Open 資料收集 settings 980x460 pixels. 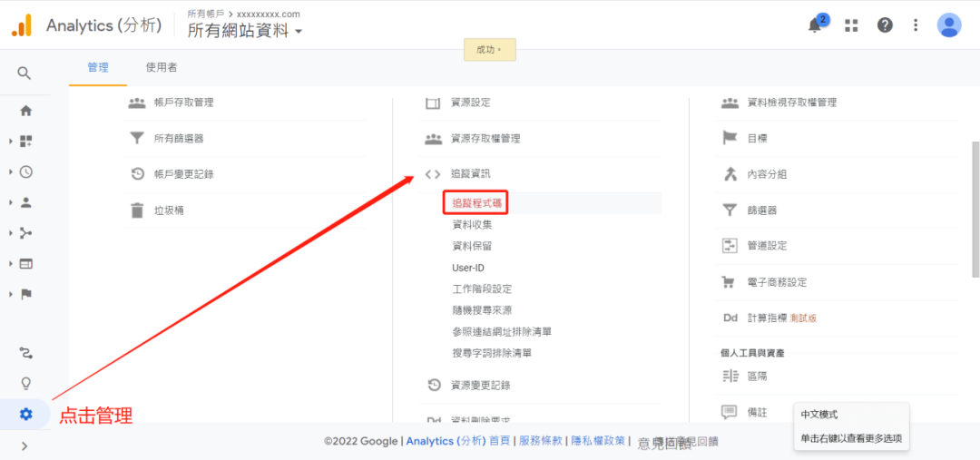(x=472, y=224)
